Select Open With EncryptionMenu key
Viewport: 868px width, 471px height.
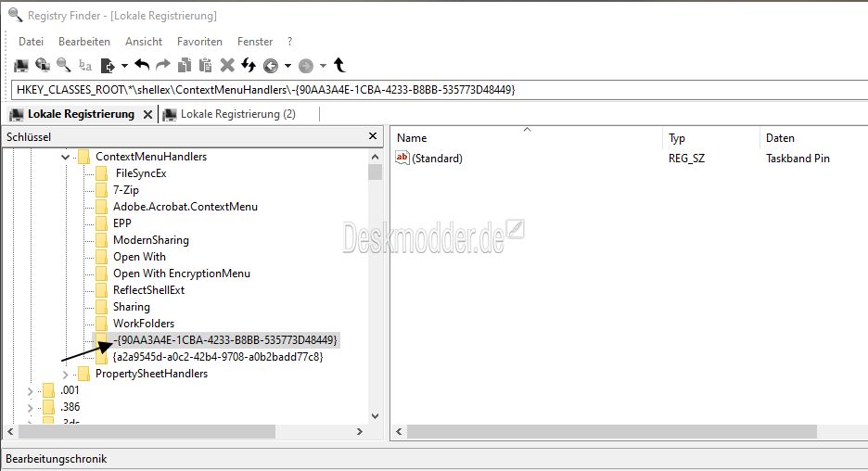click(x=182, y=273)
